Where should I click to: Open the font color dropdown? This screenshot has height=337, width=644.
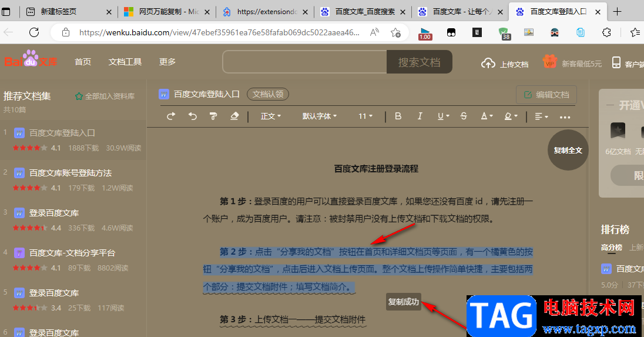point(487,116)
